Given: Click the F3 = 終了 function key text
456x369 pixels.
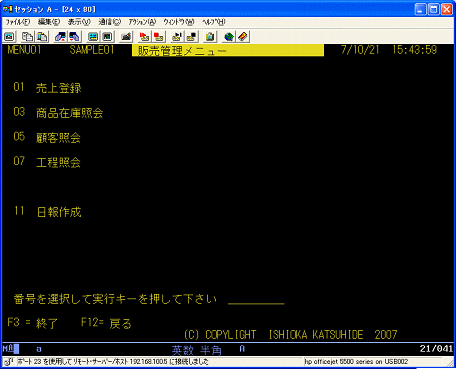Looking at the screenshot, I should click(33, 323).
